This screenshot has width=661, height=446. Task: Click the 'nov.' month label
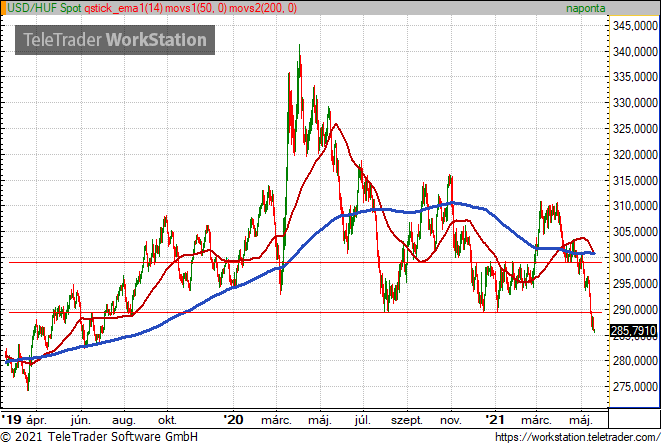point(451,421)
